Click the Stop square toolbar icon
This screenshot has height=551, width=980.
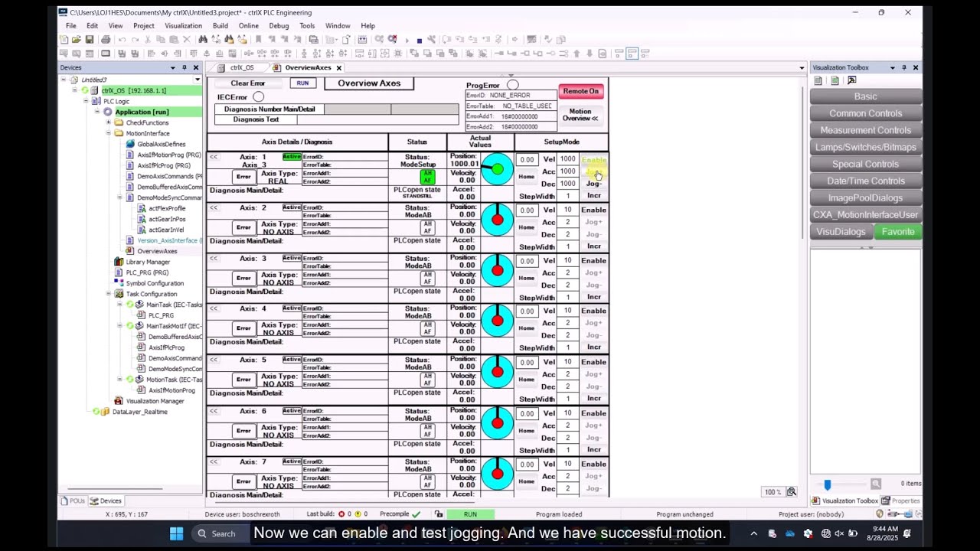click(x=420, y=40)
